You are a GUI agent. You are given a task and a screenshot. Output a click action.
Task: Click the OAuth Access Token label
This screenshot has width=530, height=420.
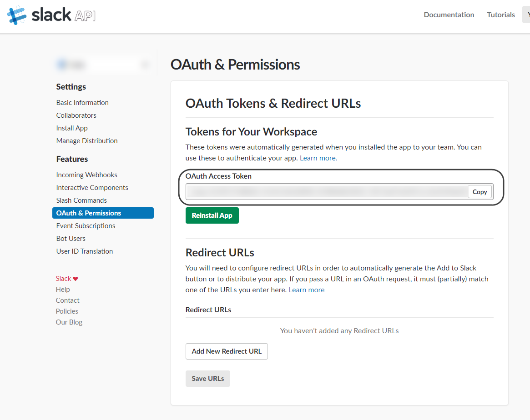pyautogui.click(x=219, y=176)
